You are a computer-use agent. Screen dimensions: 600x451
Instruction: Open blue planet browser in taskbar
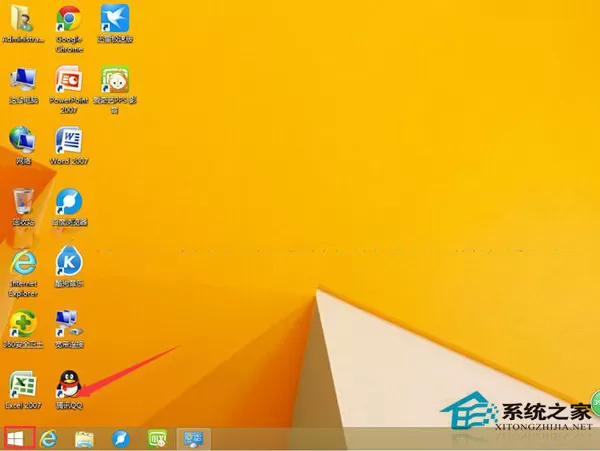121,439
